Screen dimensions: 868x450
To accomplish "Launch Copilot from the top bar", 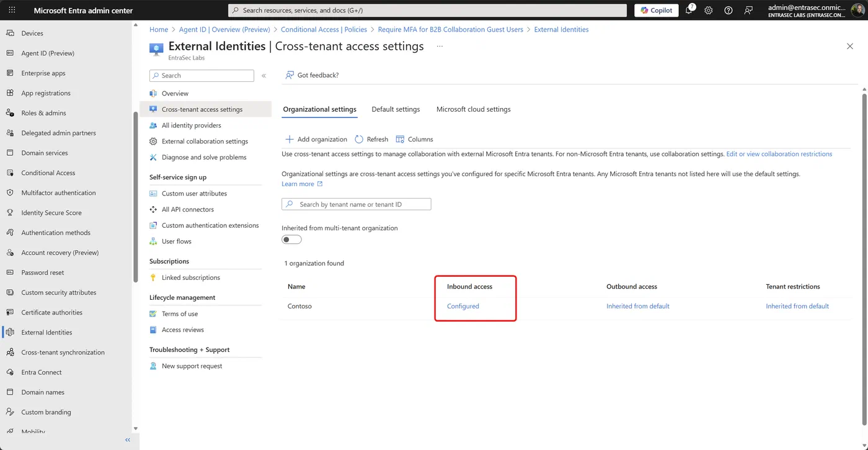I will (656, 11).
